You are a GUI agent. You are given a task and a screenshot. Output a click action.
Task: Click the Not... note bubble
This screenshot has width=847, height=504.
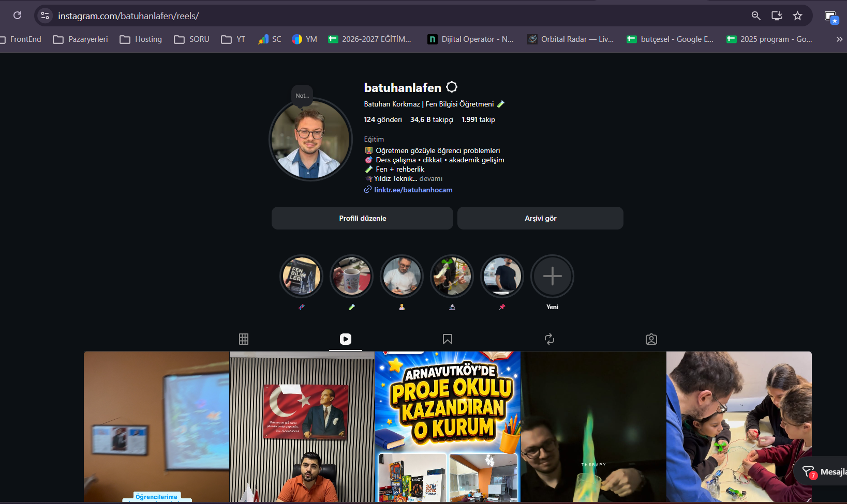point(302,96)
